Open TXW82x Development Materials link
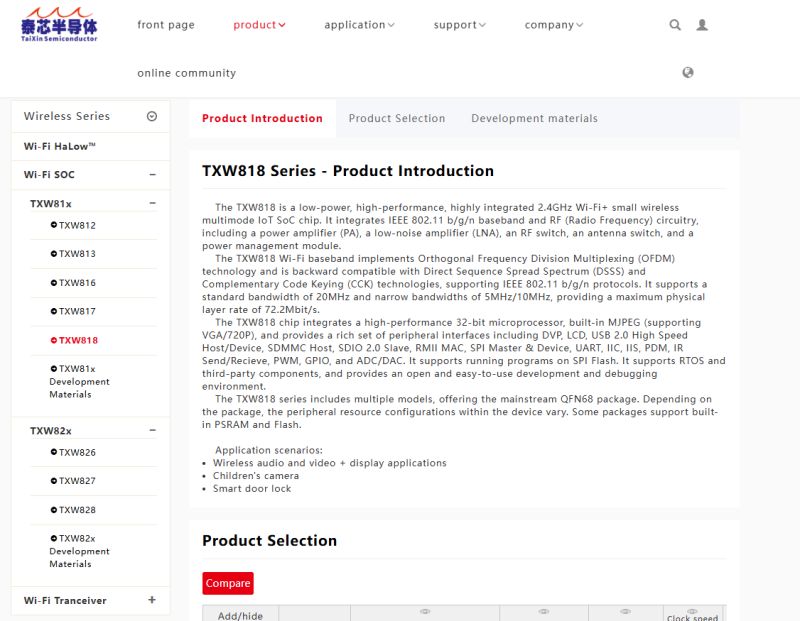The image size is (800, 621). (79, 551)
